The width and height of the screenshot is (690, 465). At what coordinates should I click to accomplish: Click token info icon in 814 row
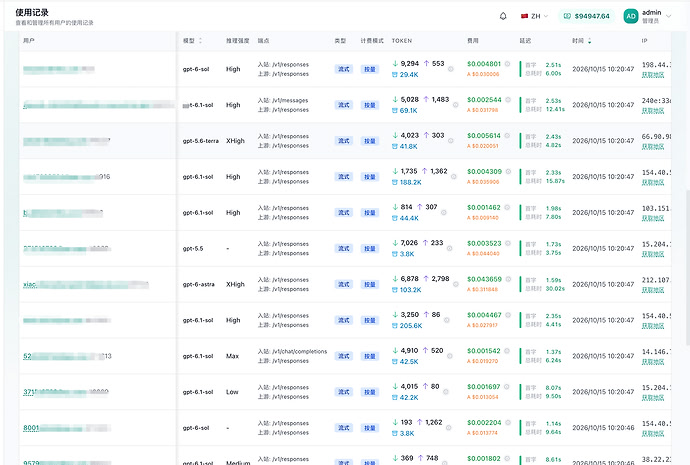click(x=444, y=212)
